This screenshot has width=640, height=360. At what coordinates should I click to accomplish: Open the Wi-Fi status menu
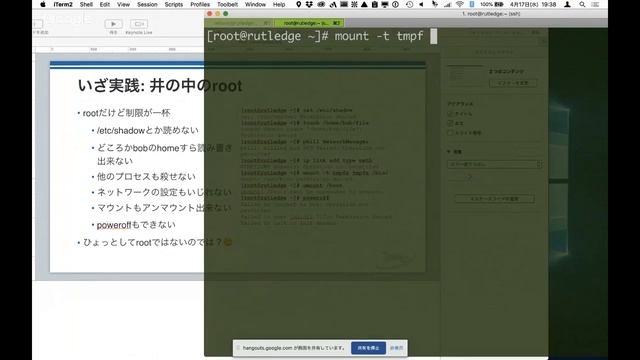click(460, 4)
